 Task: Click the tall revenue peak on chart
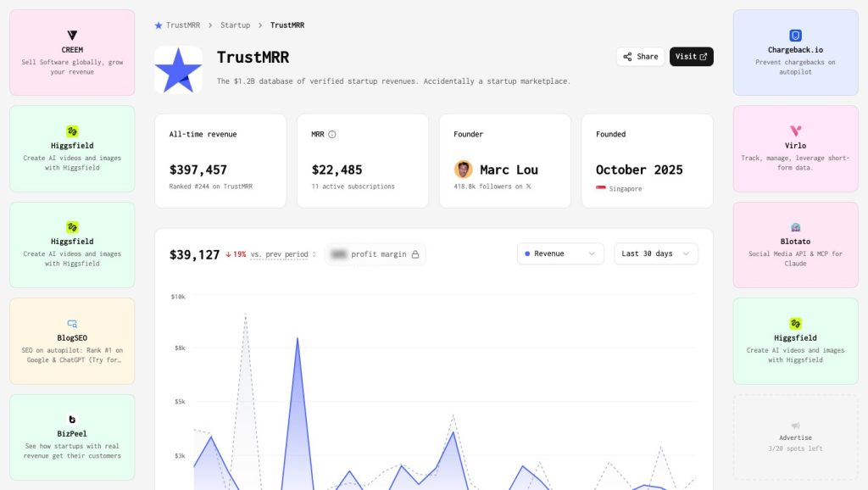click(298, 339)
